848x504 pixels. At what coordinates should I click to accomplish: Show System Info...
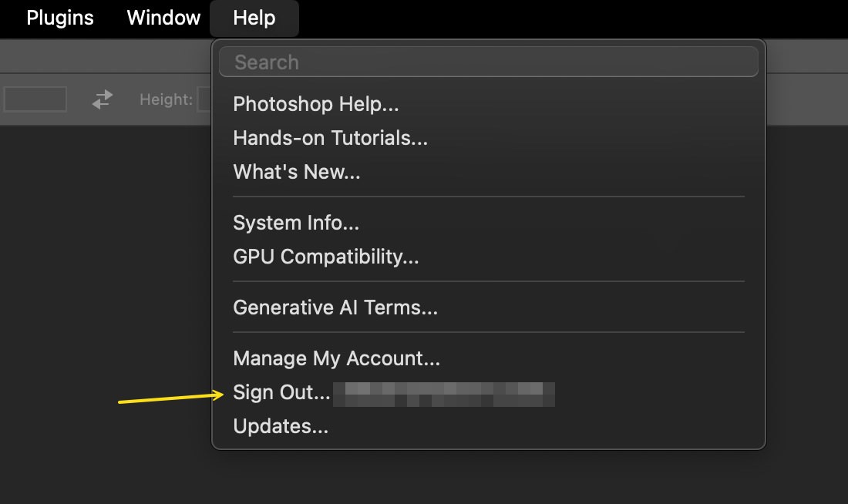click(x=296, y=223)
